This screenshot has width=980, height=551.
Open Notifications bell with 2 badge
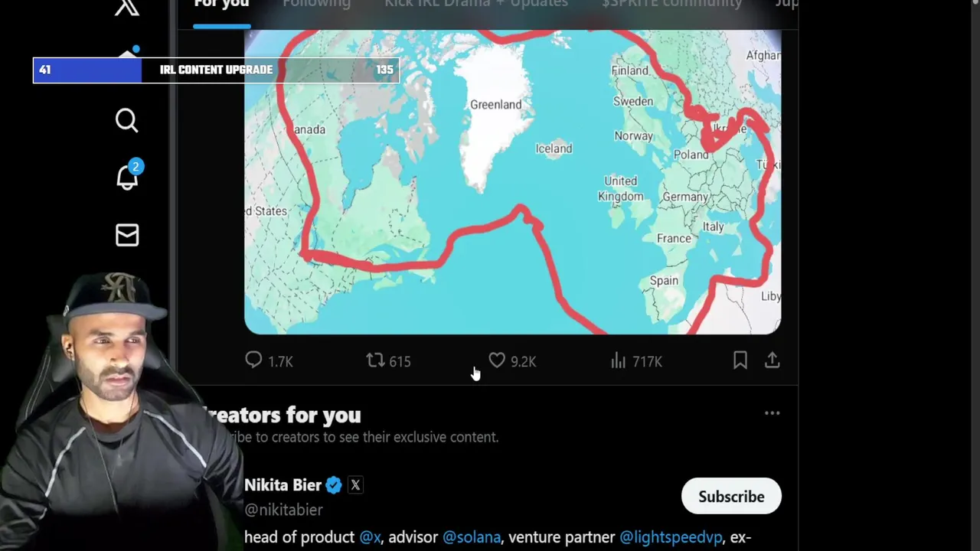coord(128,175)
